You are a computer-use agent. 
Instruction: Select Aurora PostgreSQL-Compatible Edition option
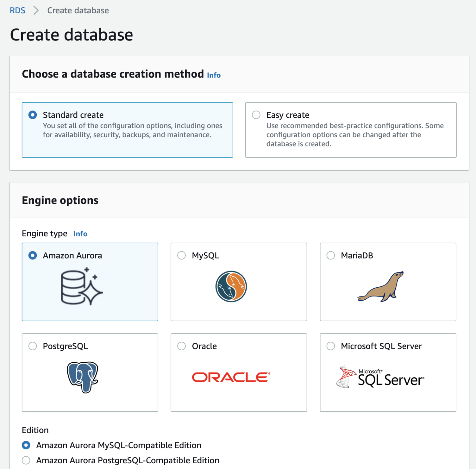26,460
